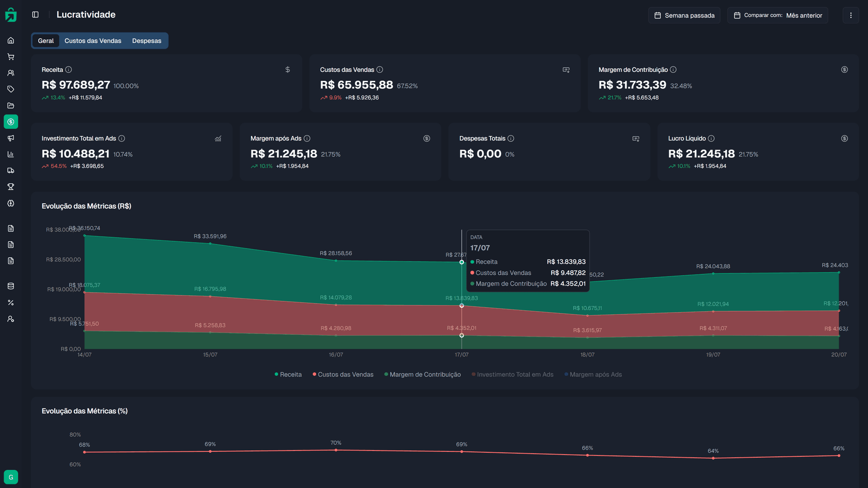Open the three-dot overflow menu
Image resolution: width=868 pixels, height=488 pixels.
851,15
